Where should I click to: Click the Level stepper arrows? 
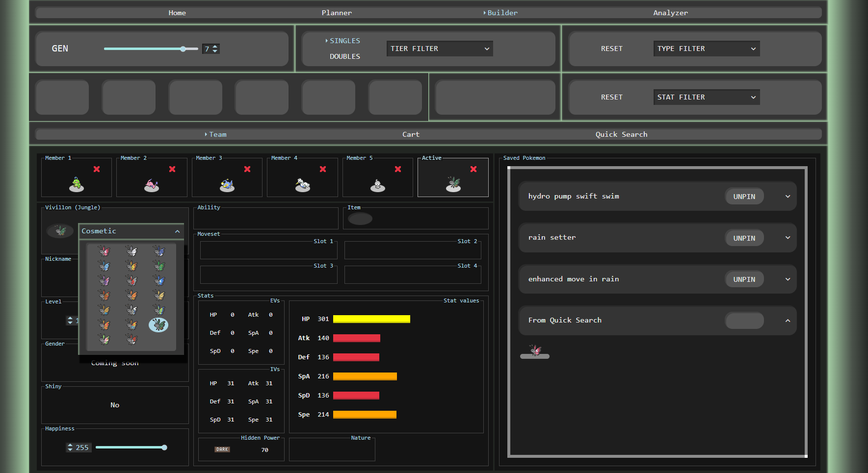coord(70,321)
